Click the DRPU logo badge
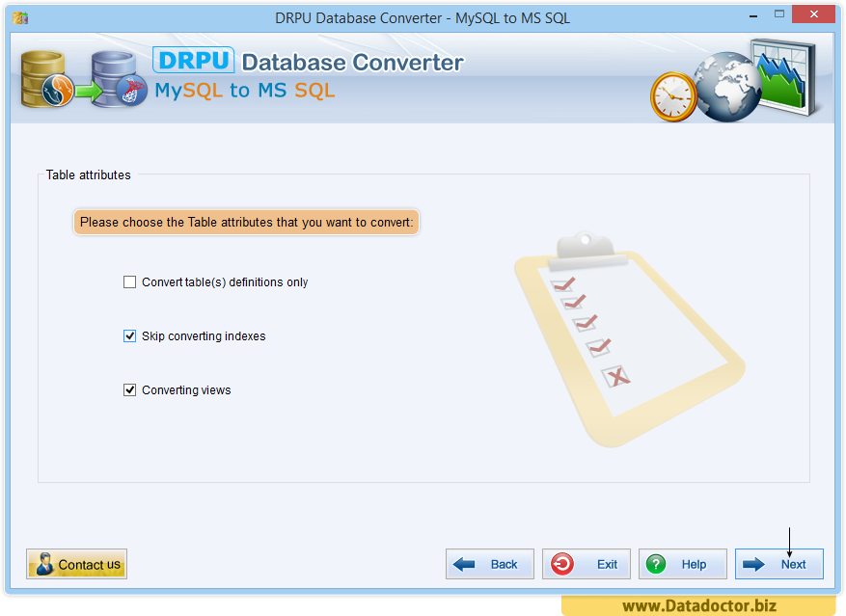Screen dimensions: 846x616 click(x=194, y=60)
